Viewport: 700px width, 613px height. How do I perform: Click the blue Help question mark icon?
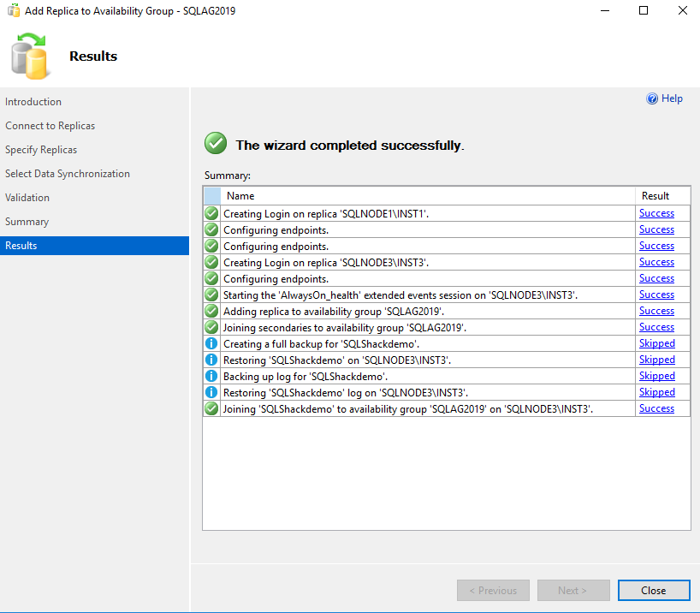click(652, 98)
